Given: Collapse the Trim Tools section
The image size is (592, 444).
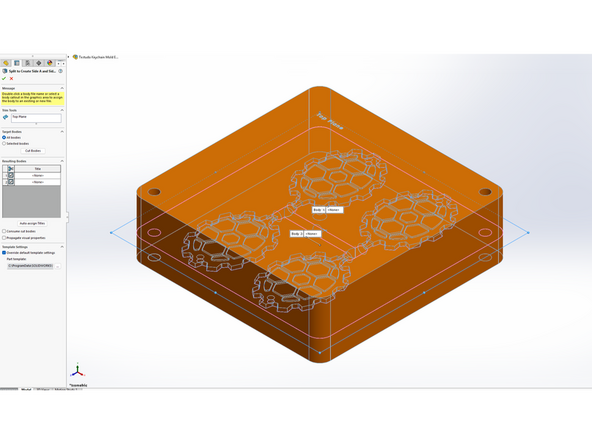Looking at the screenshot, I should pyautogui.click(x=62, y=110).
